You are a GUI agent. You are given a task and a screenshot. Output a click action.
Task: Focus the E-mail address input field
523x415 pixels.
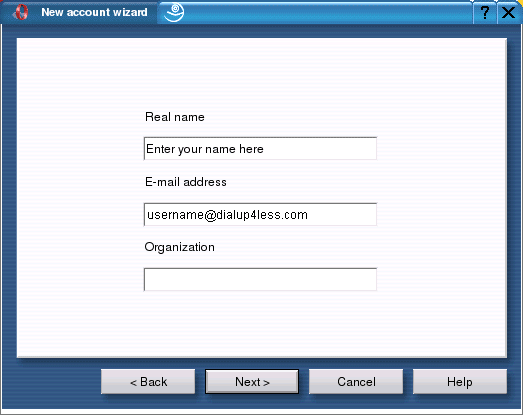click(260, 215)
